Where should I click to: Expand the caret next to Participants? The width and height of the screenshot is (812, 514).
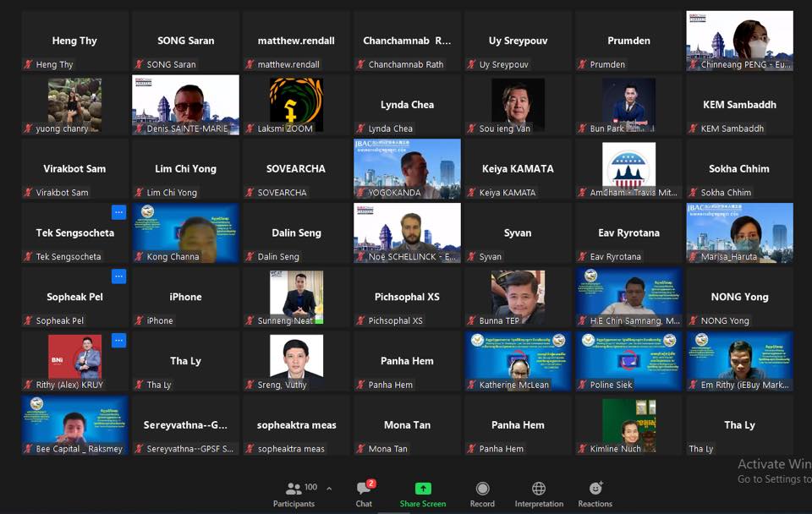[329, 489]
